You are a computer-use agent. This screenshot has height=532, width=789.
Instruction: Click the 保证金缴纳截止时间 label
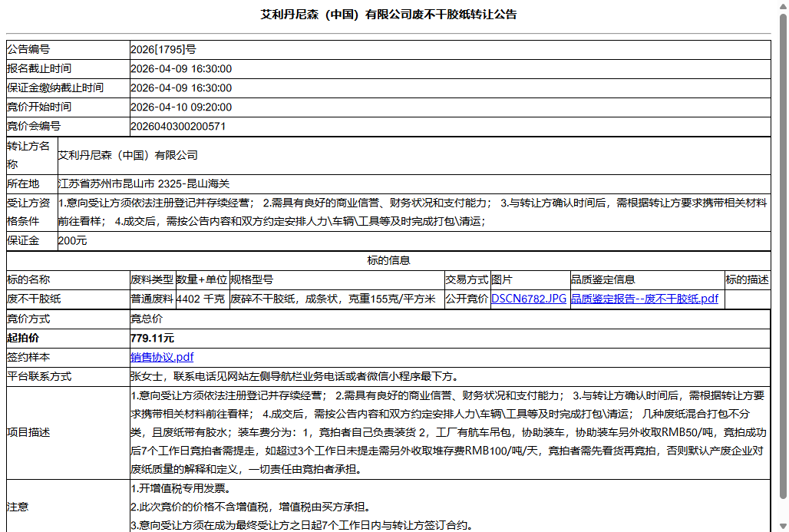[54, 88]
